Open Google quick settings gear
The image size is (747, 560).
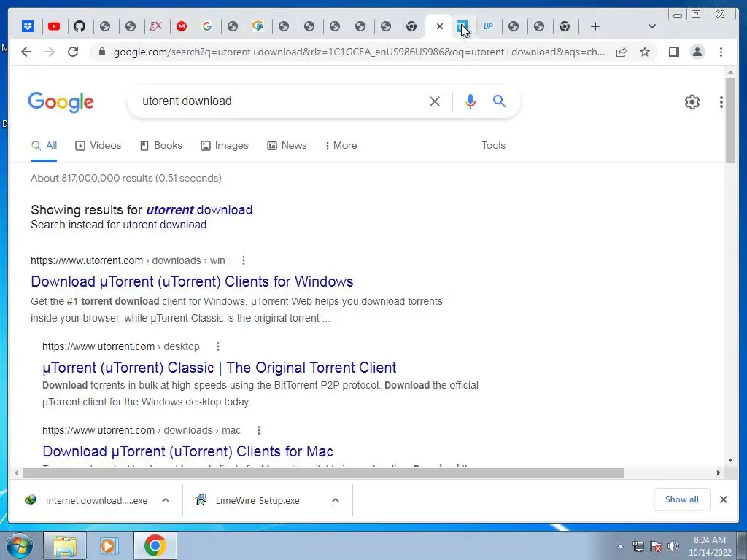[x=692, y=102]
